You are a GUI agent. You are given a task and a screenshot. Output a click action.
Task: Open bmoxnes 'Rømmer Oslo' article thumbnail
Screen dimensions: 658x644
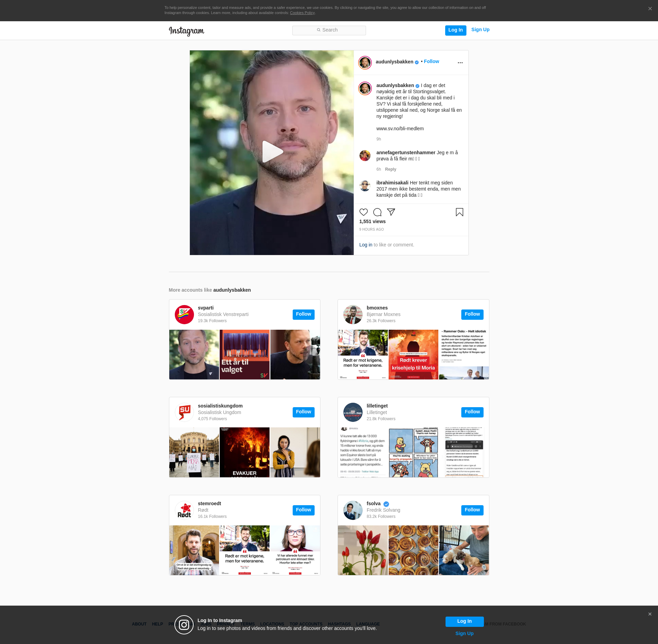click(464, 354)
